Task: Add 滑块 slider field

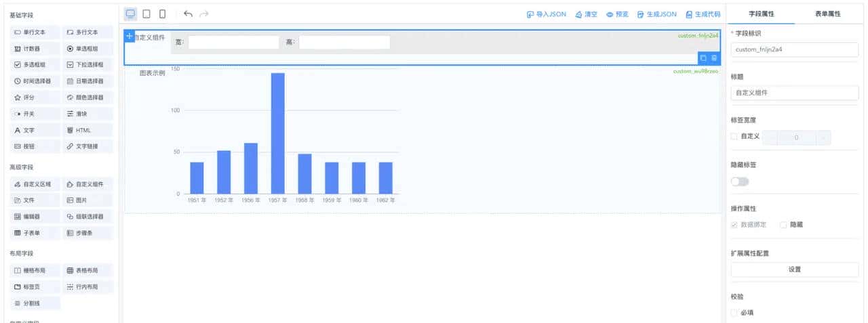Action: (87, 114)
